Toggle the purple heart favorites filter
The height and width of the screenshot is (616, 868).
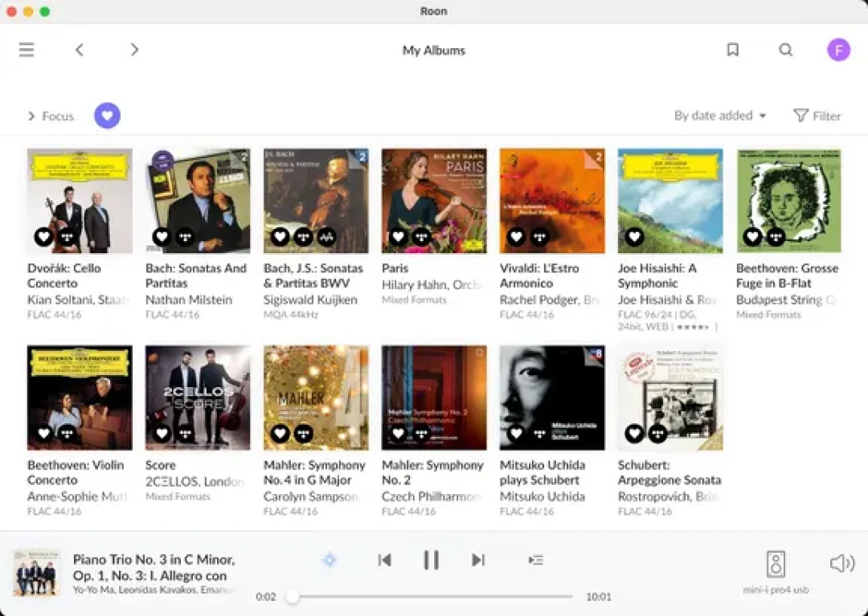click(x=108, y=116)
